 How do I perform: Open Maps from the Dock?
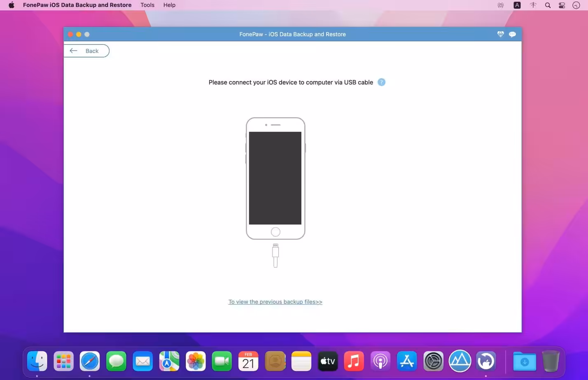169,361
